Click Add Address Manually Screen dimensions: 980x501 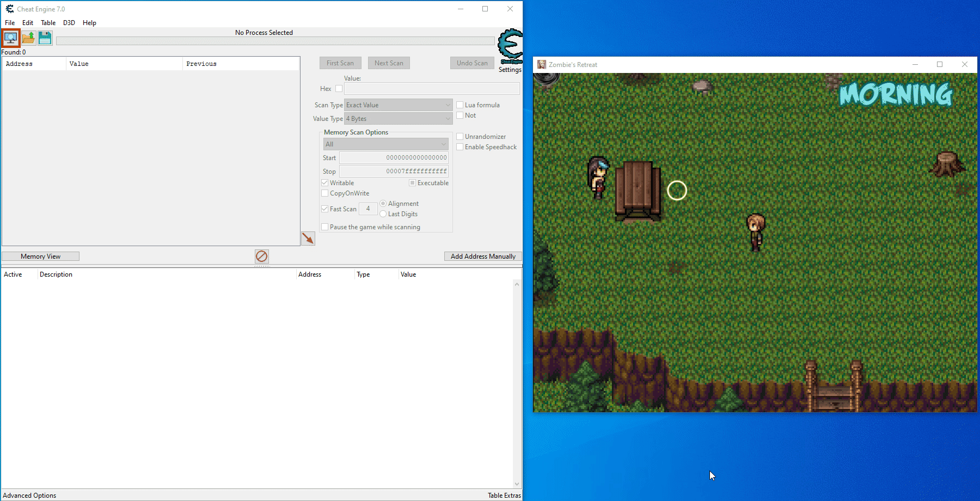[x=483, y=256]
